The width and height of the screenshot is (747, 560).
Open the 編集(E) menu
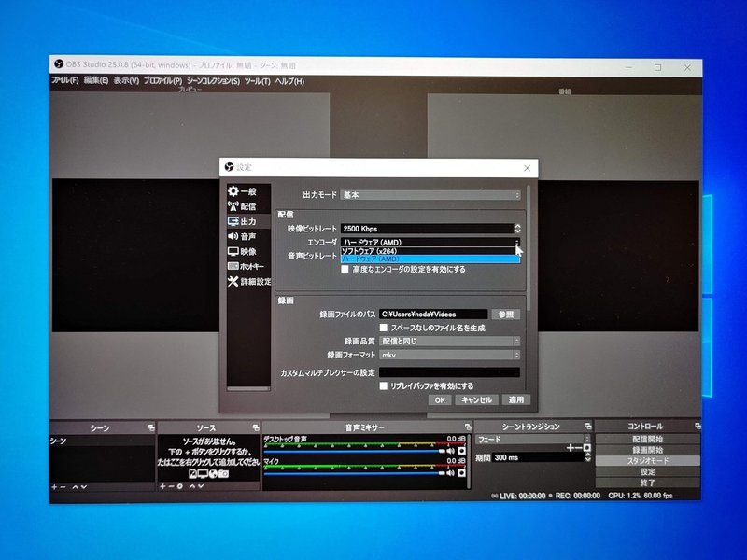tap(96, 80)
